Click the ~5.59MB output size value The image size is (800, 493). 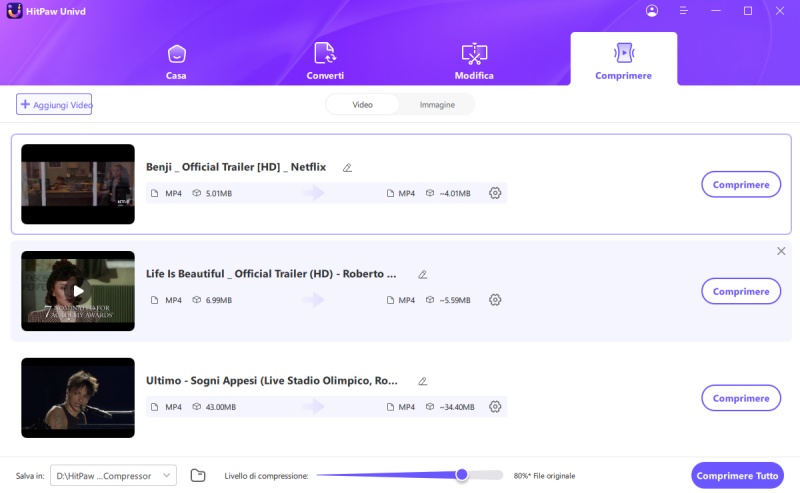455,300
